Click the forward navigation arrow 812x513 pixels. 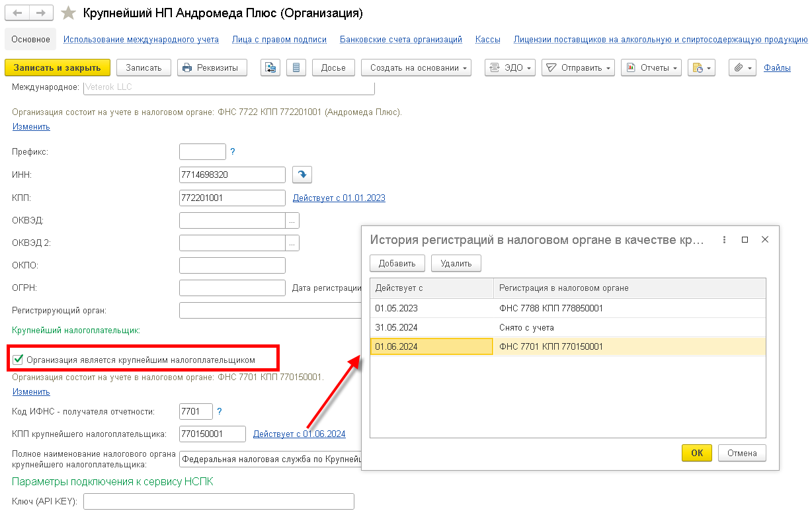[42, 13]
